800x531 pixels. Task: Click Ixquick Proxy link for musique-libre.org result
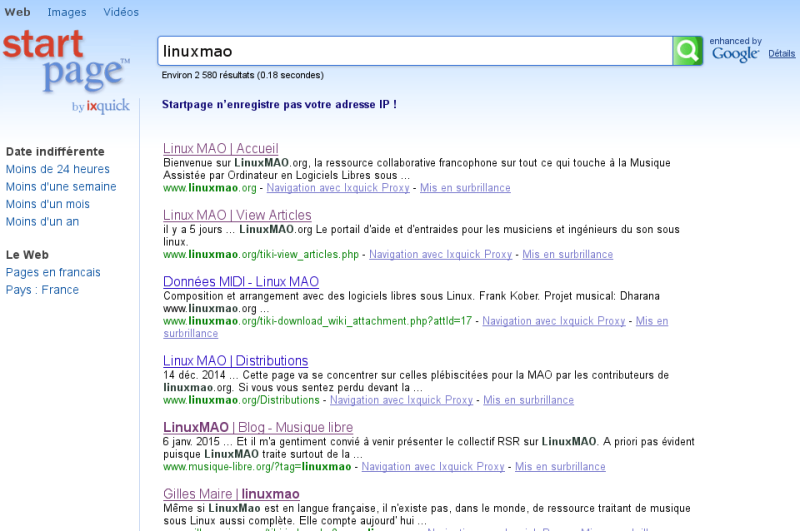coord(433,466)
